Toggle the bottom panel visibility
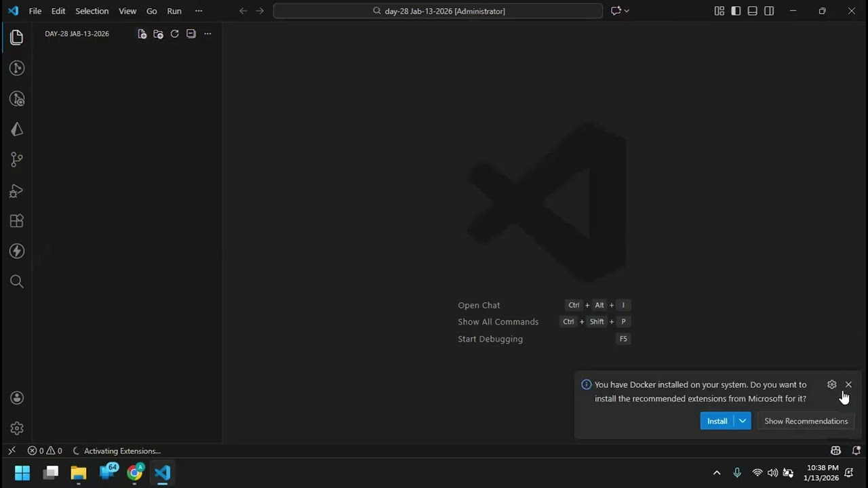Image resolution: width=868 pixels, height=488 pixels. click(753, 11)
